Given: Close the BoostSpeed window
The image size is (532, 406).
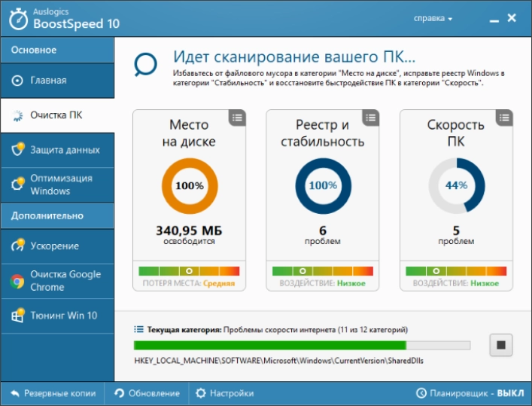Looking at the screenshot, I should pos(512,17).
